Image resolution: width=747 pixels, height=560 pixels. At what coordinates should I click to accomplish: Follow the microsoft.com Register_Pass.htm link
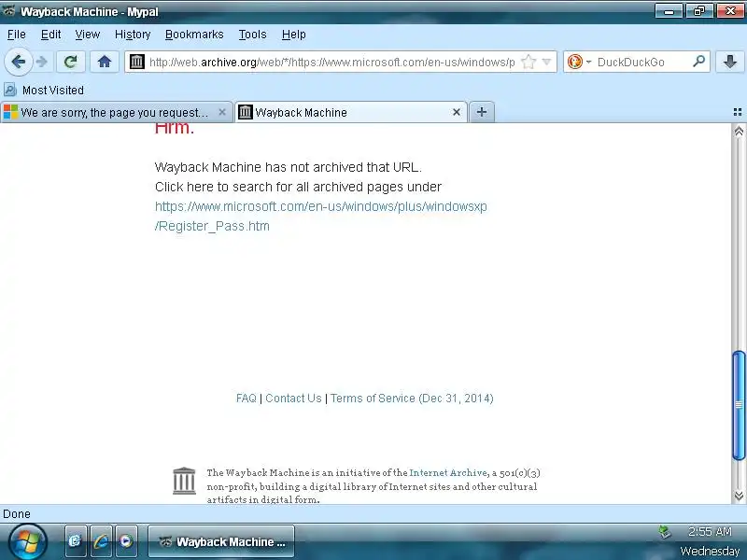pyautogui.click(x=320, y=217)
